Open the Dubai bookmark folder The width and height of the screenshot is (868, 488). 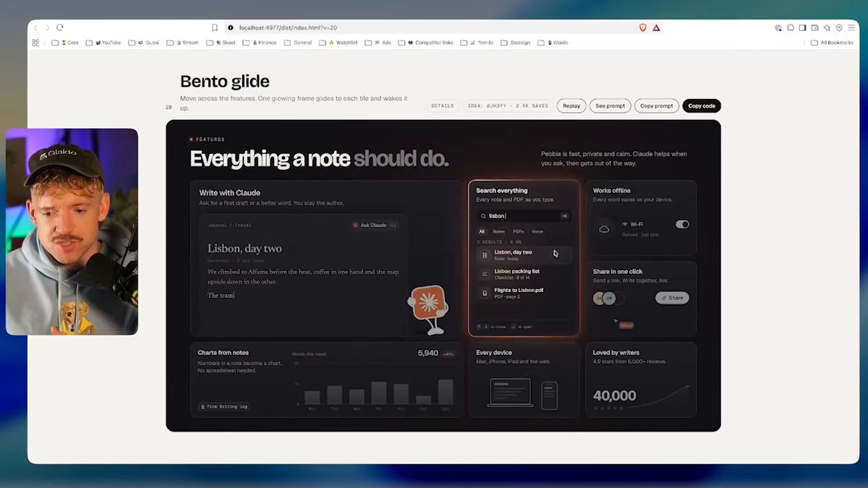pyautogui.click(x=144, y=43)
